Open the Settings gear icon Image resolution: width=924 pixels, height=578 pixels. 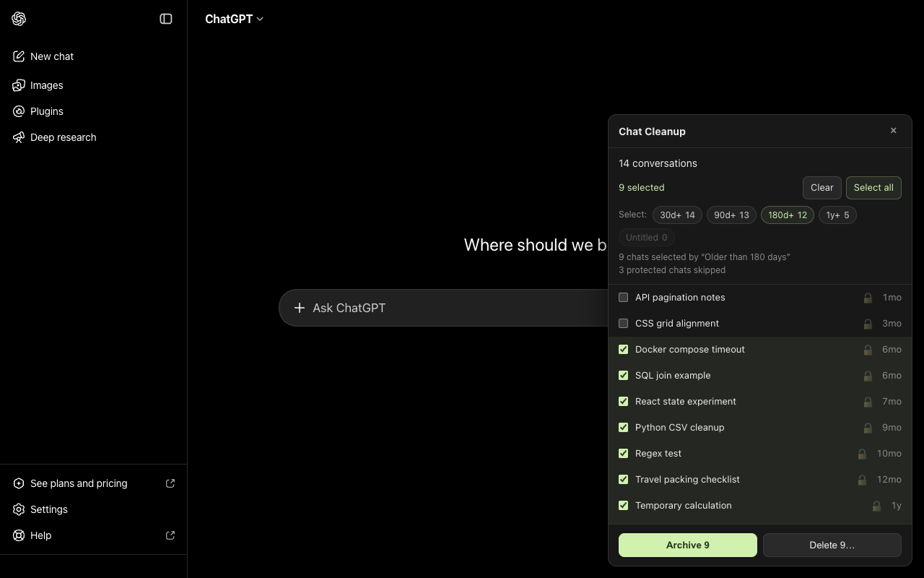pyautogui.click(x=19, y=509)
